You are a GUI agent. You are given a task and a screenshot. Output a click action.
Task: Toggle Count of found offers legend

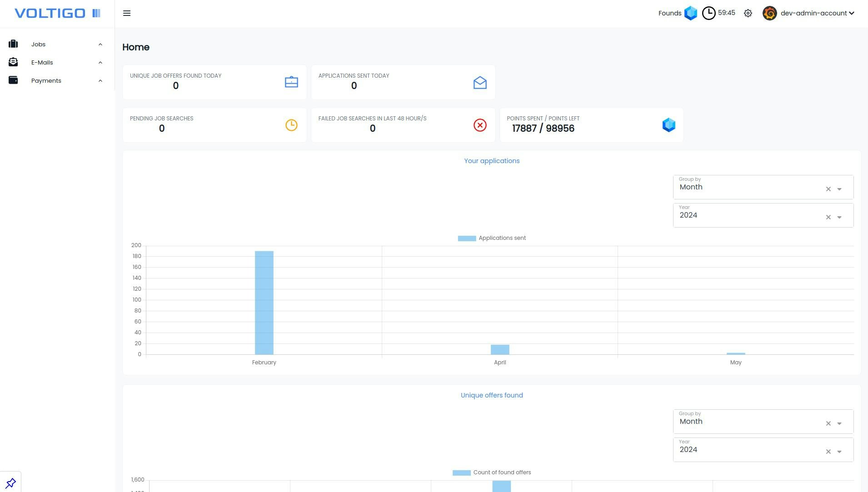(492, 472)
